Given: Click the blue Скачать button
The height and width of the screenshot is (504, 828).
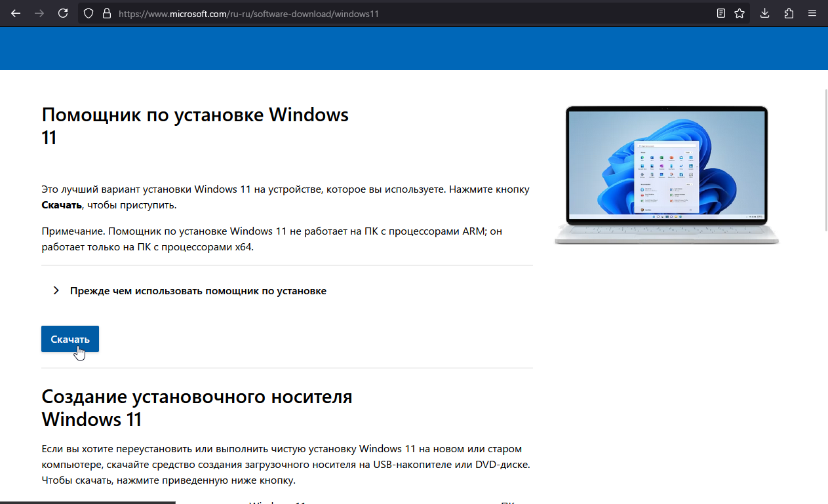Looking at the screenshot, I should point(69,339).
